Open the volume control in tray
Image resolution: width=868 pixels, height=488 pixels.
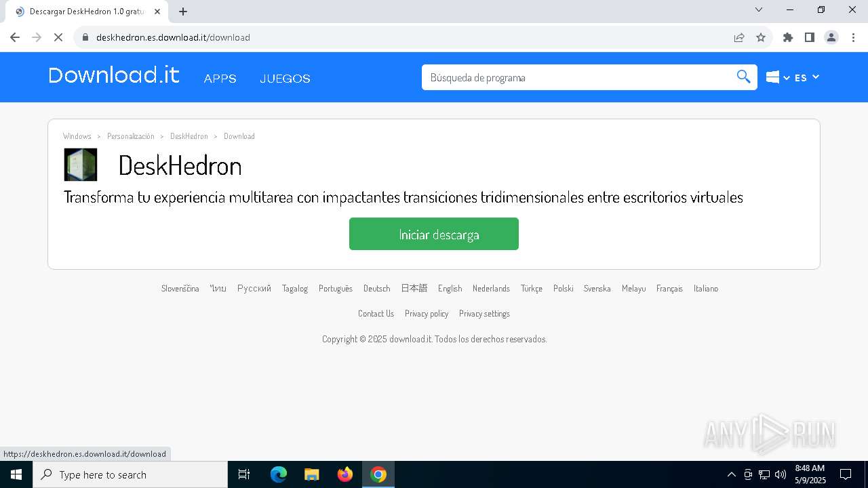tap(780, 474)
